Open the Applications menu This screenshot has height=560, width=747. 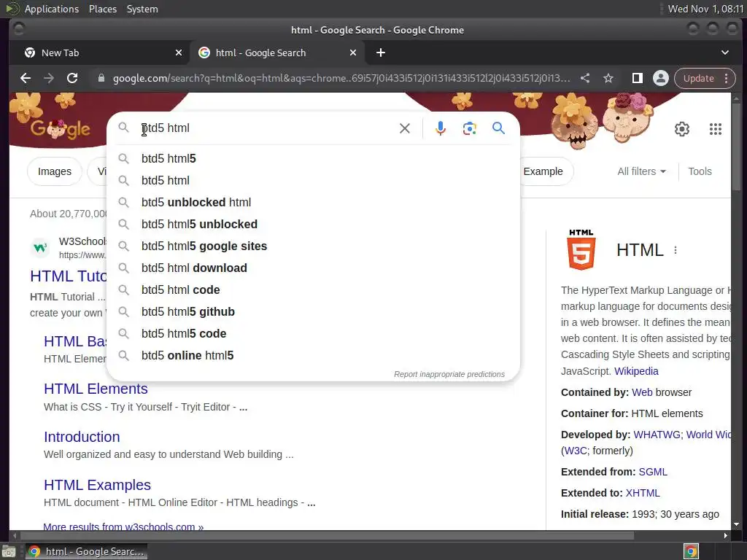(x=52, y=9)
